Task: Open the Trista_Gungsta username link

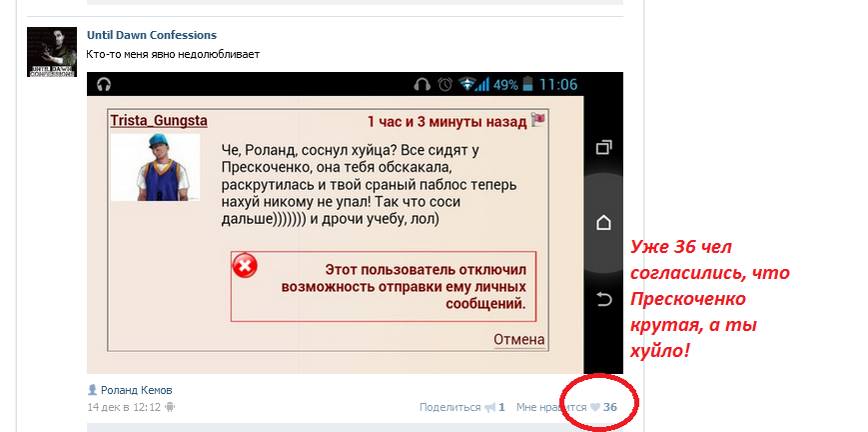Action: [x=159, y=120]
